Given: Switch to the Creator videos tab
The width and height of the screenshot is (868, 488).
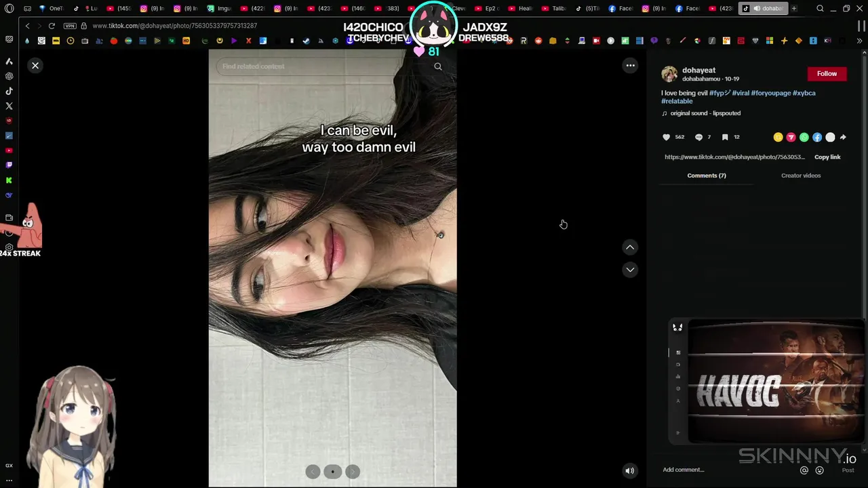Looking at the screenshot, I should click(801, 176).
